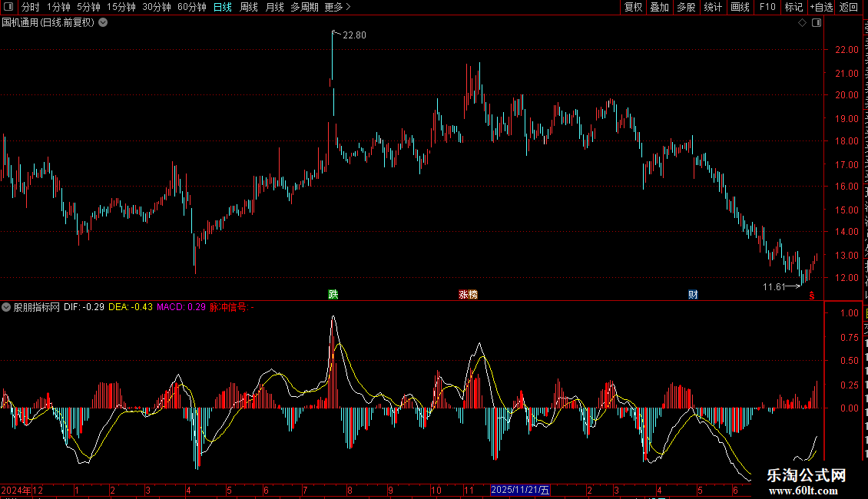Select the 日线 daily chart tab
The image size is (868, 499).
click(223, 7)
